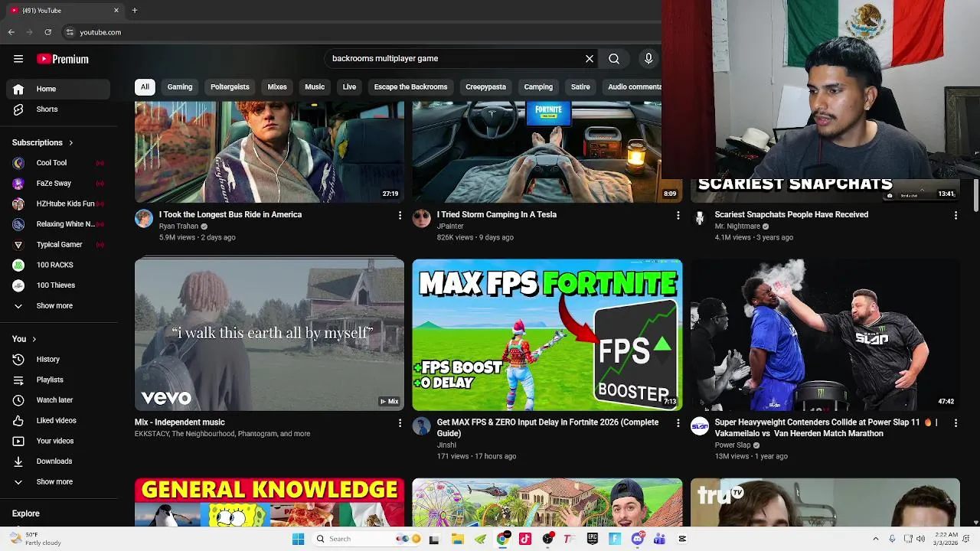Open Ryan Trahan channel avatar
Screen dimensions: 980x551
point(144,218)
